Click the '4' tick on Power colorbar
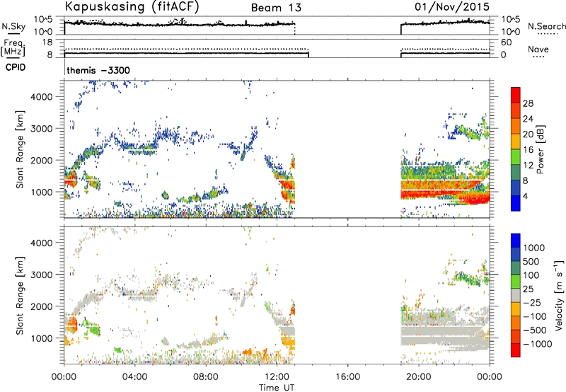The height and width of the screenshot is (392, 566). (525, 196)
